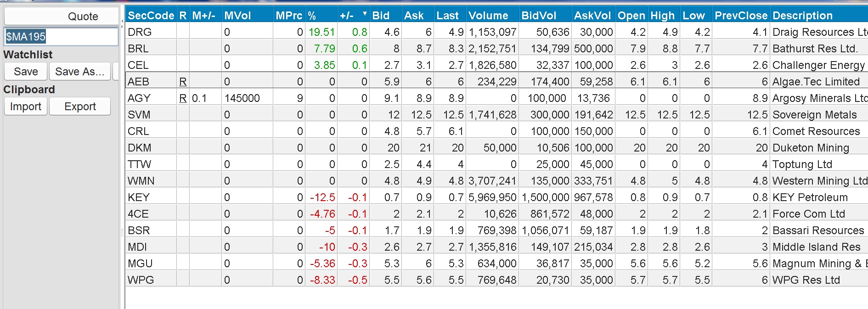Open the R link in the AGY row
The image size is (868, 309).
tap(183, 98)
